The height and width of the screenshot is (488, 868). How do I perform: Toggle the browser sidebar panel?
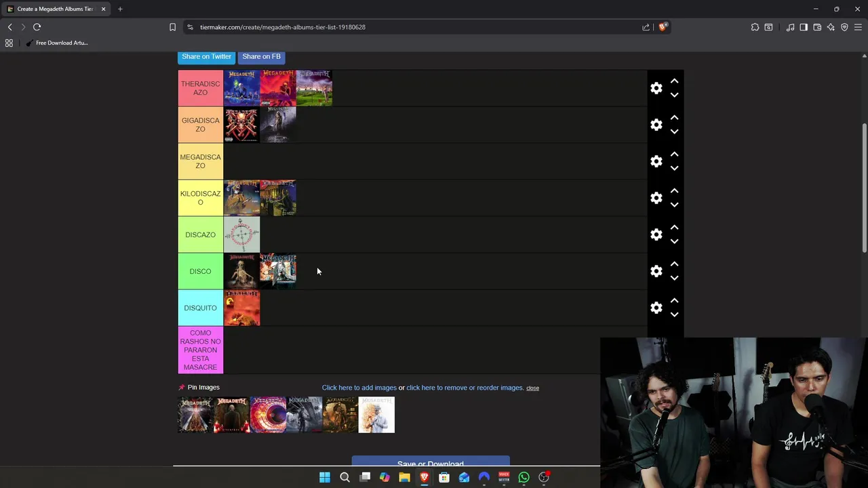pyautogui.click(x=804, y=27)
